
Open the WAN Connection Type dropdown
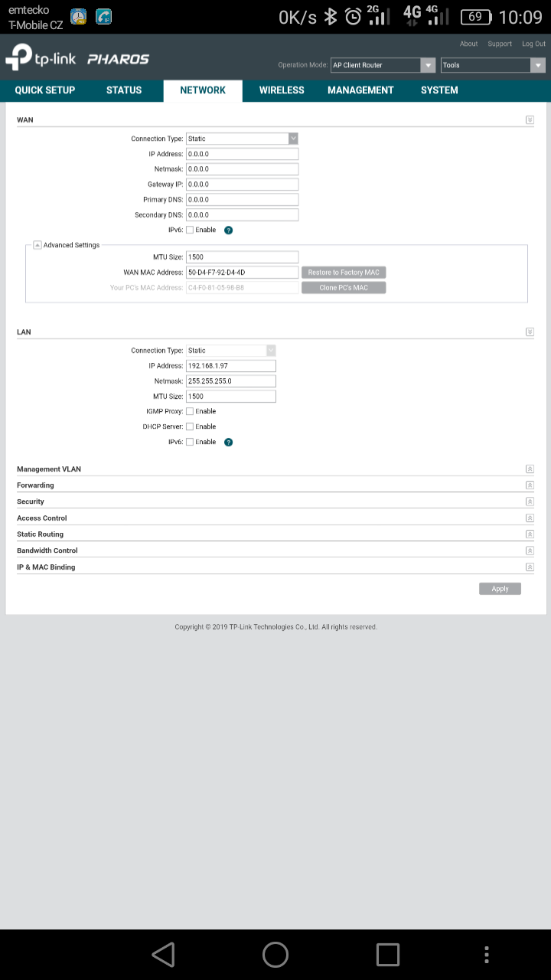tap(242, 139)
